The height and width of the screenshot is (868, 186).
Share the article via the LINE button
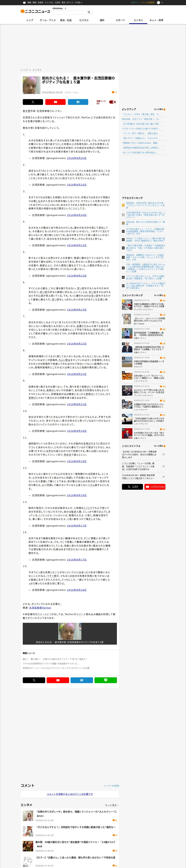[106, 680]
